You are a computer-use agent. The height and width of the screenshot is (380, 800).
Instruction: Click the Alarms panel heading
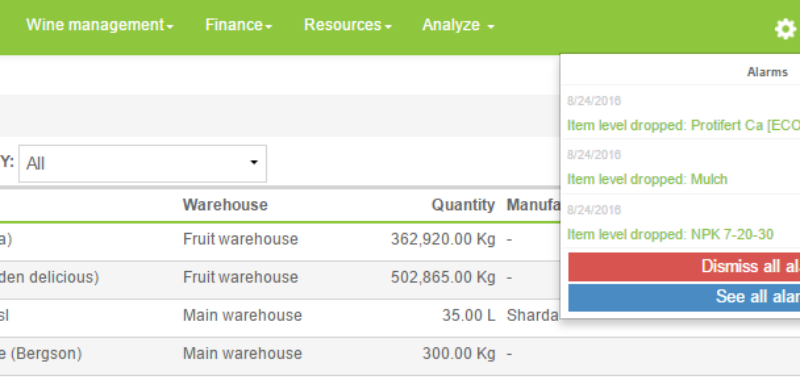[x=767, y=72]
